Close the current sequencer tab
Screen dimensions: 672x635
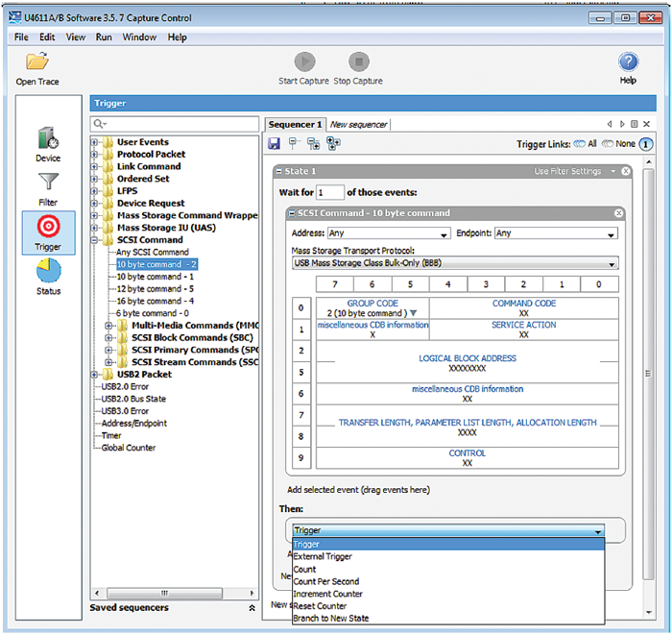click(647, 124)
